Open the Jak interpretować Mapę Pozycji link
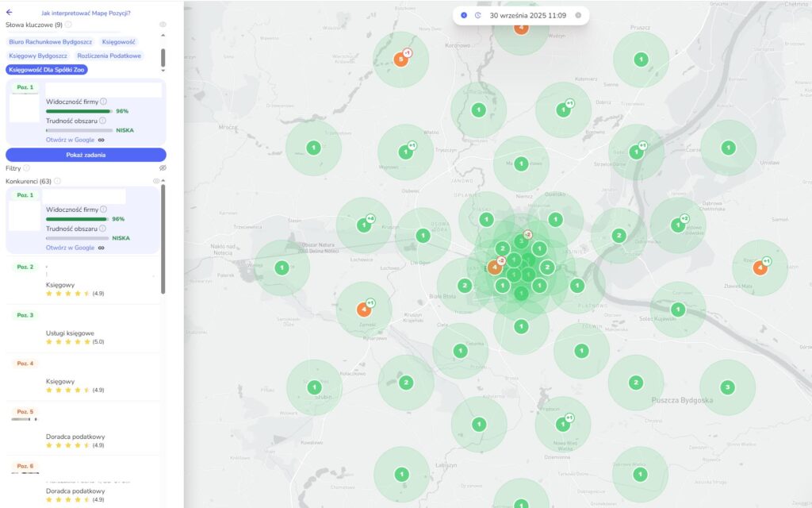This screenshot has height=508, width=812. (86, 12)
